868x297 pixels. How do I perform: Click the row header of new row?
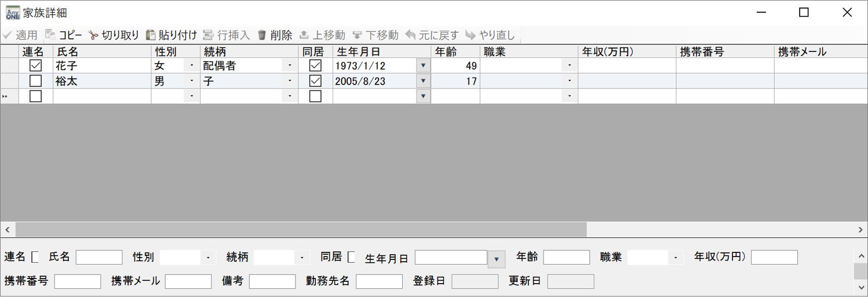(x=9, y=96)
